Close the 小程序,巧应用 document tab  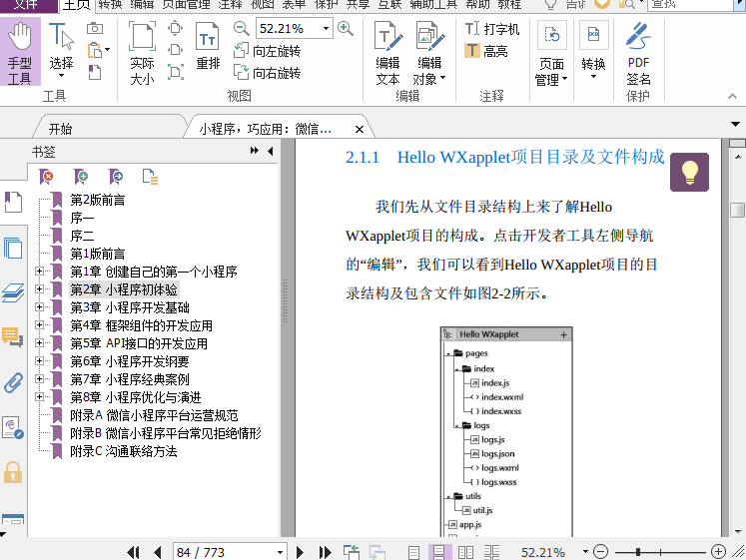(x=360, y=129)
